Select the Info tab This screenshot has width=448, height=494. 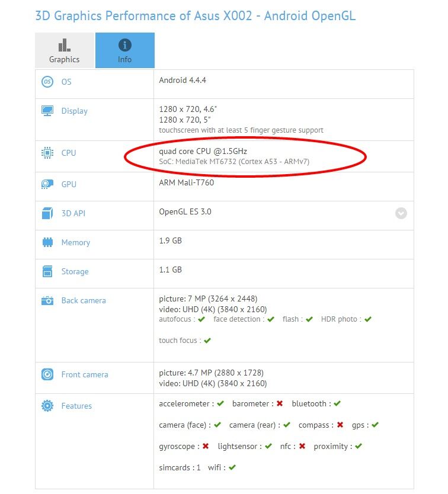point(125,50)
